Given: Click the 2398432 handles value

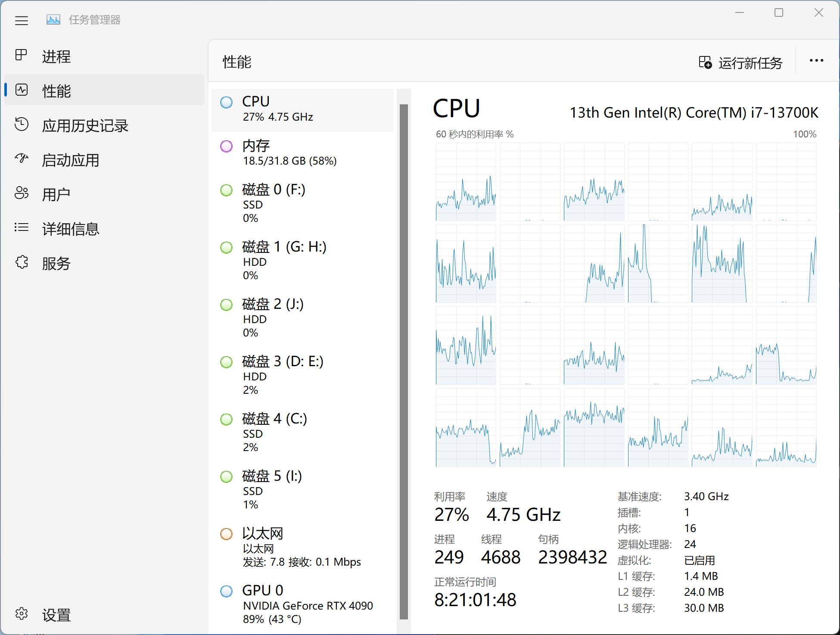Looking at the screenshot, I should (x=572, y=557).
